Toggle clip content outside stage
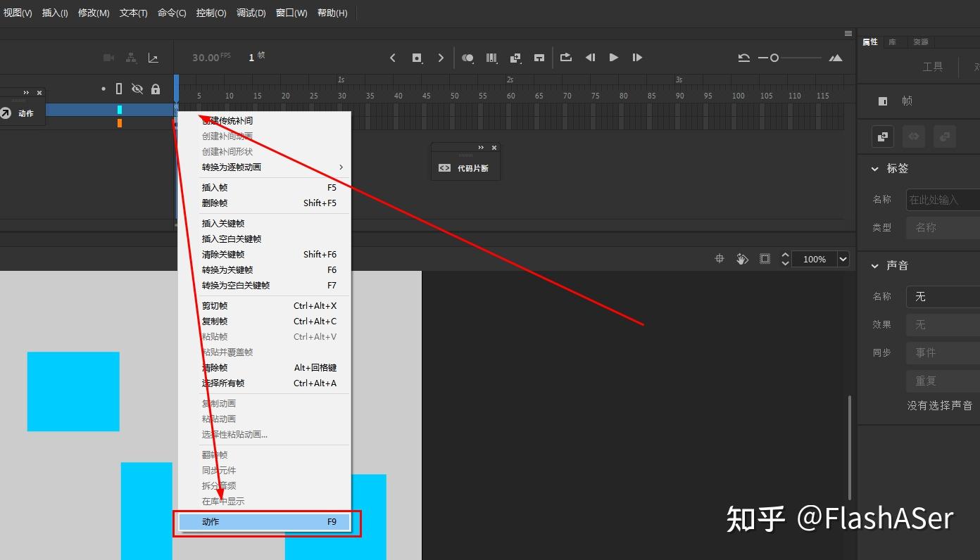 (x=765, y=259)
